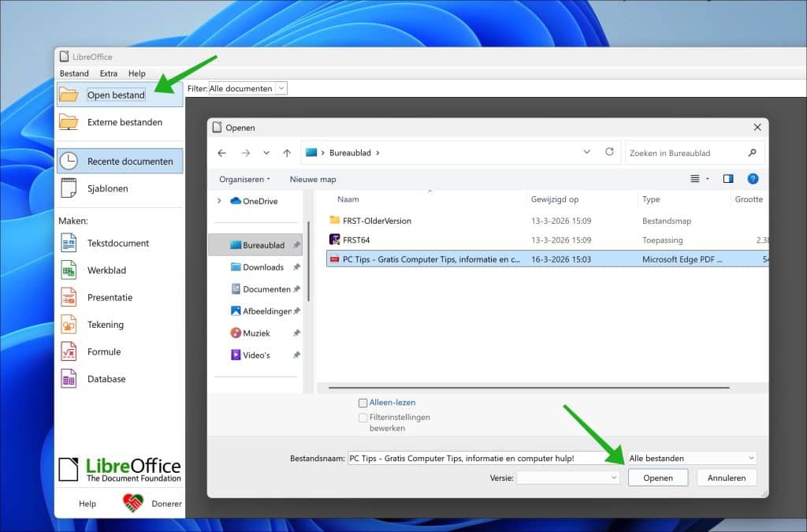Image resolution: width=807 pixels, height=532 pixels.
Task: Click the Werkblad spreadsheet icon
Action: point(69,270)
